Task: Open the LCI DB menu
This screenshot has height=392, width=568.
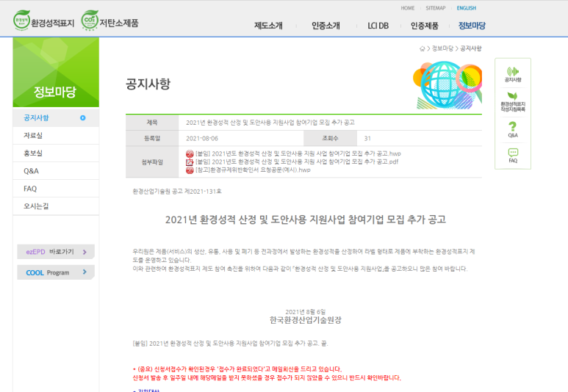Action: click(x=378, y=26)
